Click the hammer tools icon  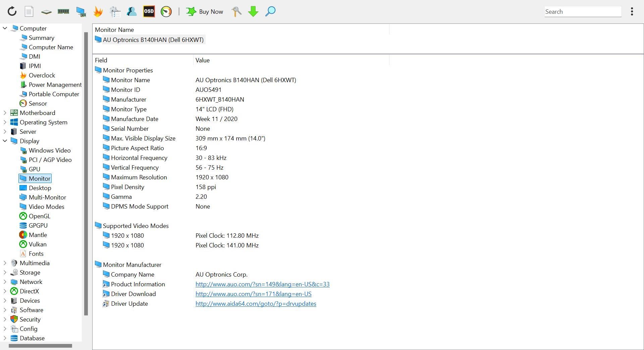[236, 11]
